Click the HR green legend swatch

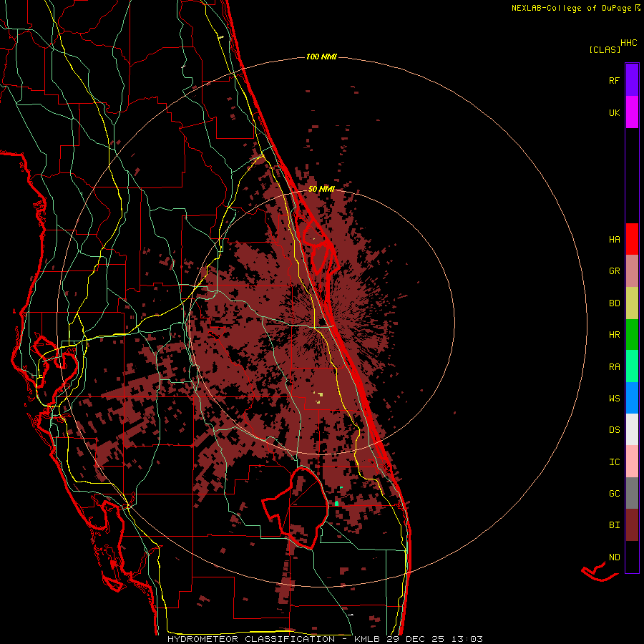click(632, 335)
